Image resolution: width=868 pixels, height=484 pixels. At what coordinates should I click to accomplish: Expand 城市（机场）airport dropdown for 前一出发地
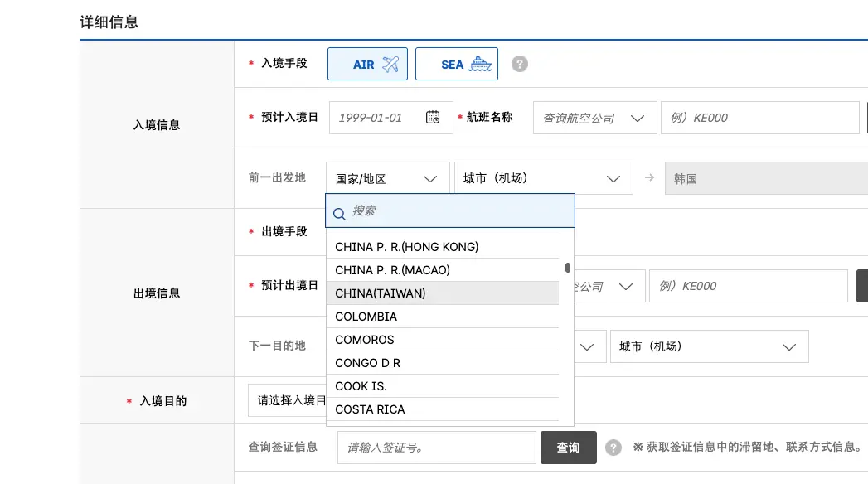pyautogui.click(x=543, y=177)
